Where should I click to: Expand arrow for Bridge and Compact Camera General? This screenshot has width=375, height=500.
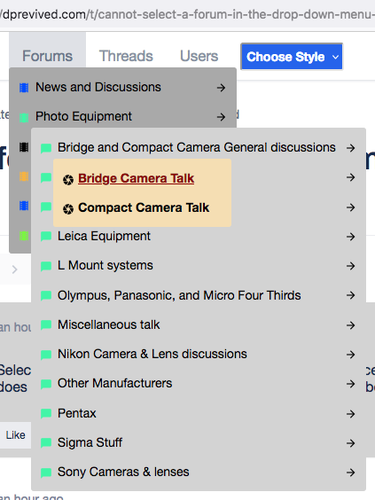(350, 148)
